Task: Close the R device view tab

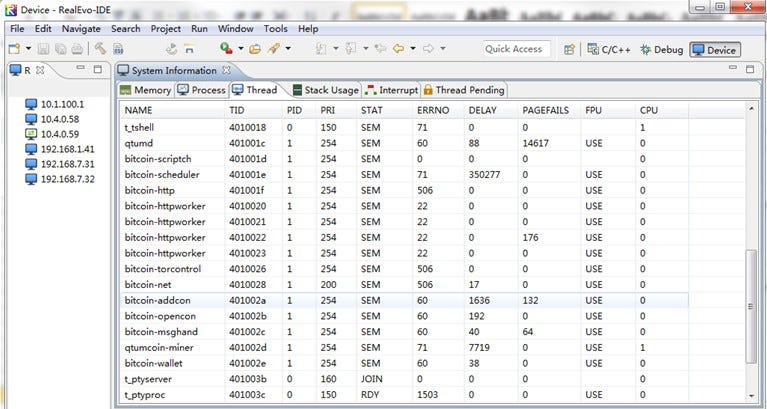Action: coord(40,70)
